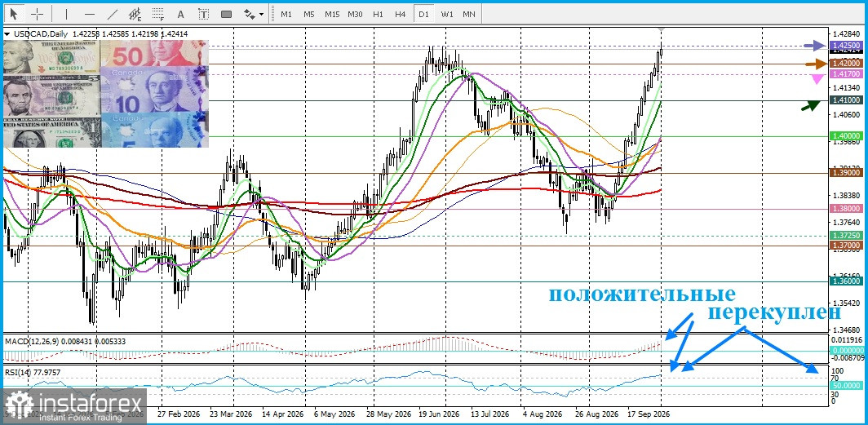The width and height of the screenshot is (868, 425).
Task: Grab the timeframe toolbar grip handle
Action: (272, 14)
